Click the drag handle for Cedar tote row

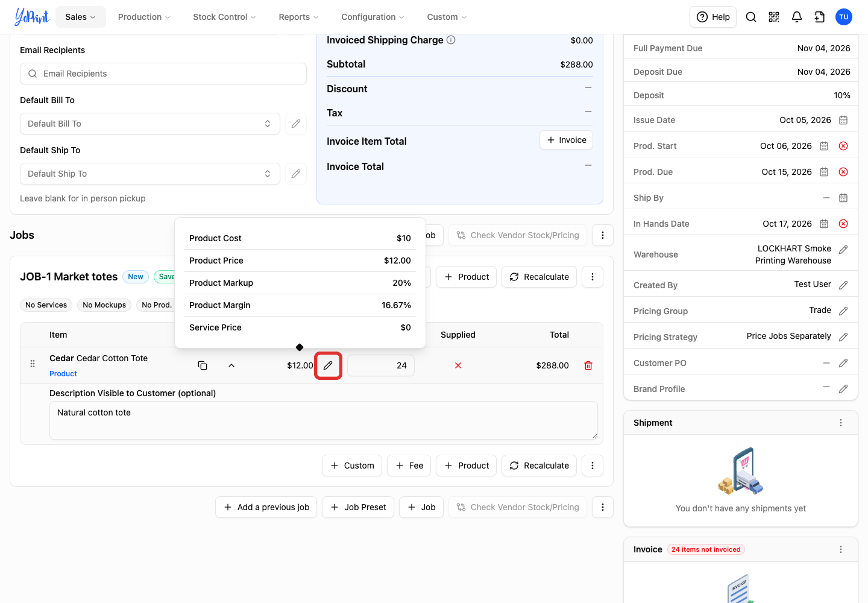point(33,364)
